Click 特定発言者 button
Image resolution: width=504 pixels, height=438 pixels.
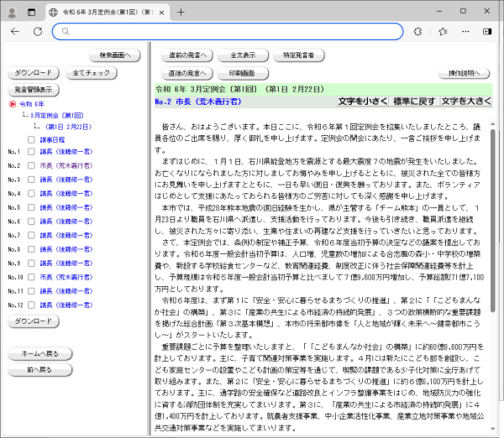(x=299, y=55)
